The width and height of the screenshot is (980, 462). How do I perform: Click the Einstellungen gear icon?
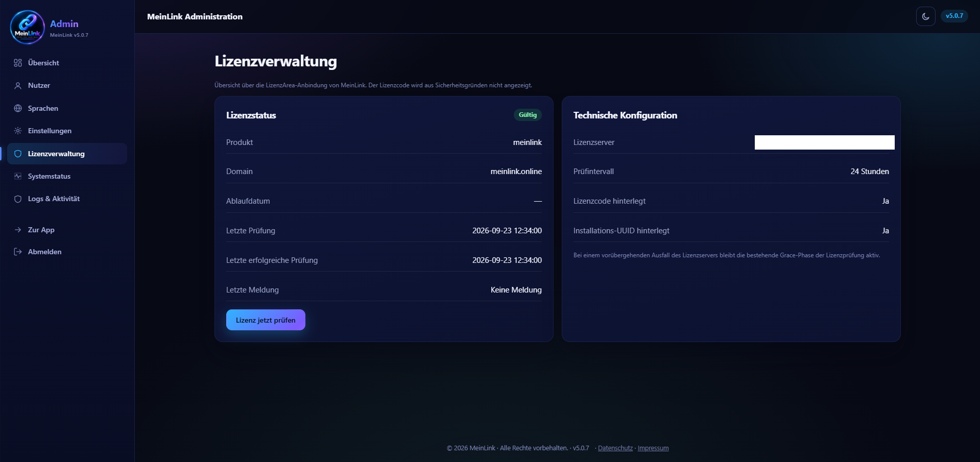18,131
